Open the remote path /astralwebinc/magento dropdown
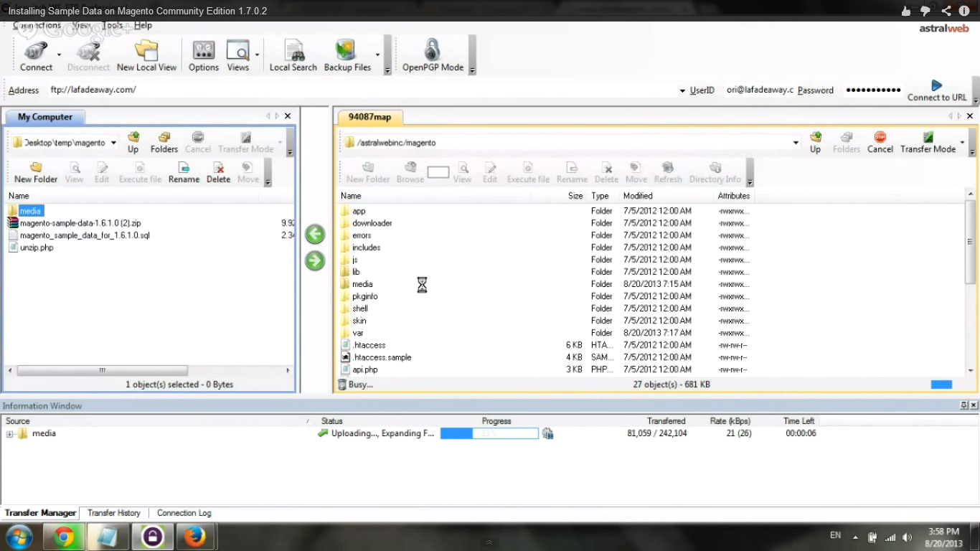980x551 pixels. tap(796, 143)
